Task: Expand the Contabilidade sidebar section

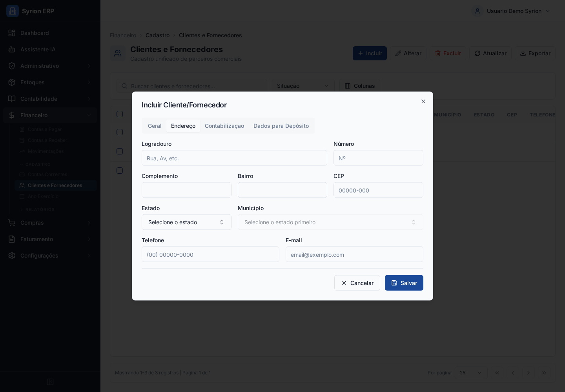Action: [50, 99]
